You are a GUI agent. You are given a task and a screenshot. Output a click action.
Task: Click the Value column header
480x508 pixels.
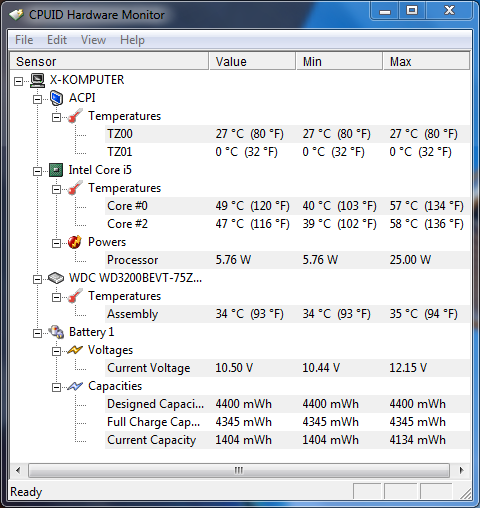coord(252,61)
